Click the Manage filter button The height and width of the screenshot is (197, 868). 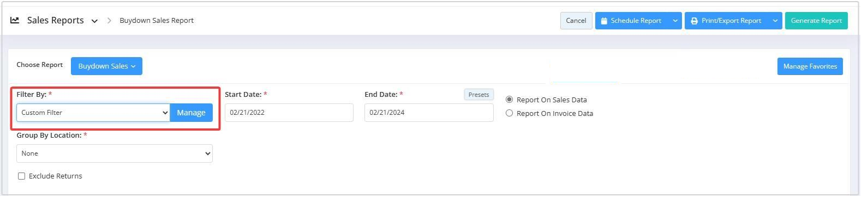click(191, 113)
